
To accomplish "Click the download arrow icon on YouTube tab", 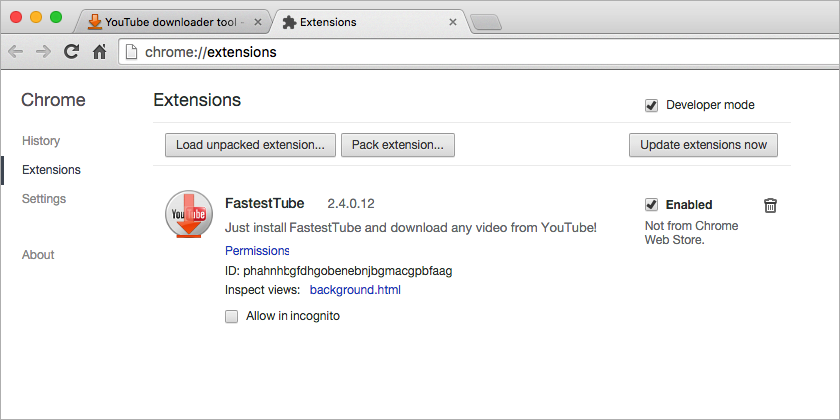I will 95,22.
